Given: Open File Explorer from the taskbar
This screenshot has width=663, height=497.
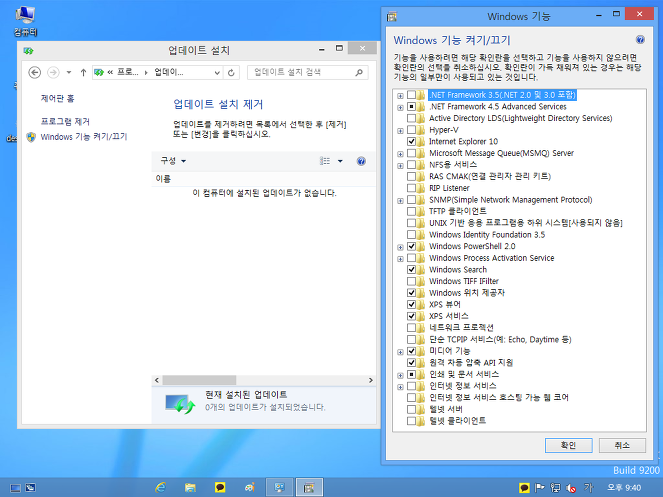Looking at the screenshot, I should pos(190,487).
